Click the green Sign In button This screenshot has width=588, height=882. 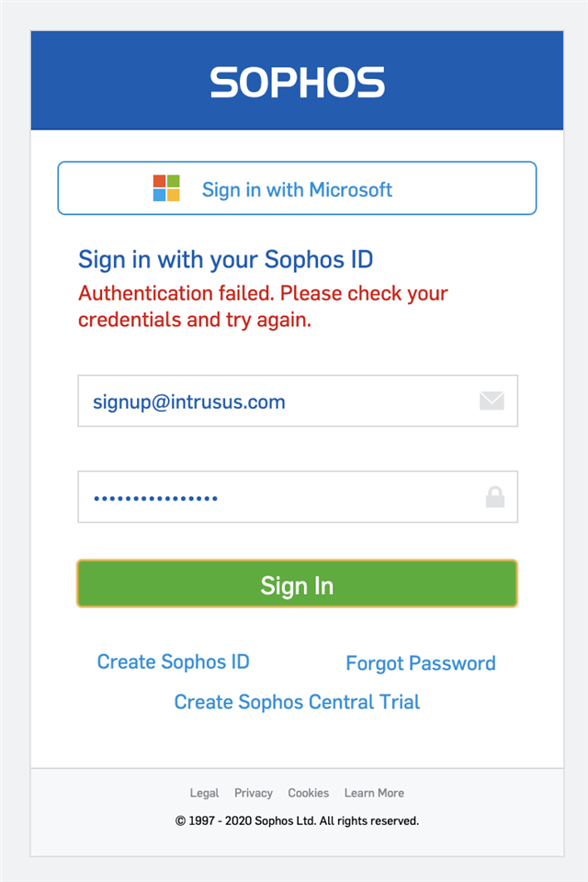point(297,584)
